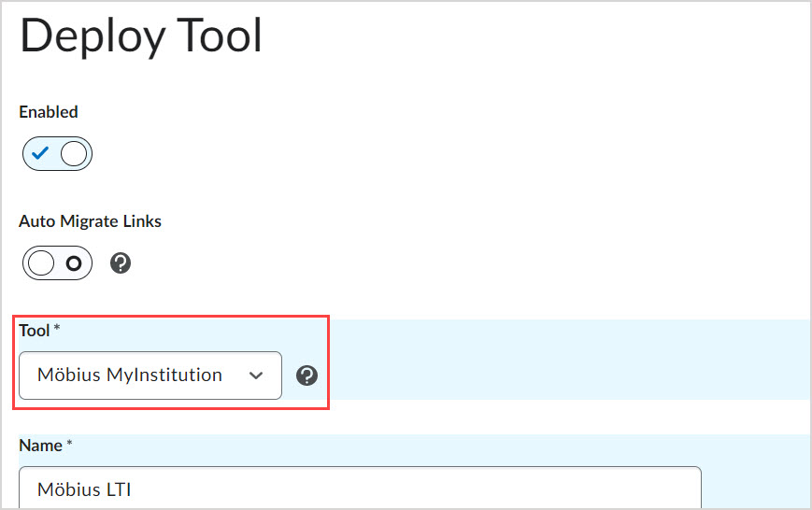Turn on Auto Migrate Links switch
812x510 pixels.
pos(57,263)
